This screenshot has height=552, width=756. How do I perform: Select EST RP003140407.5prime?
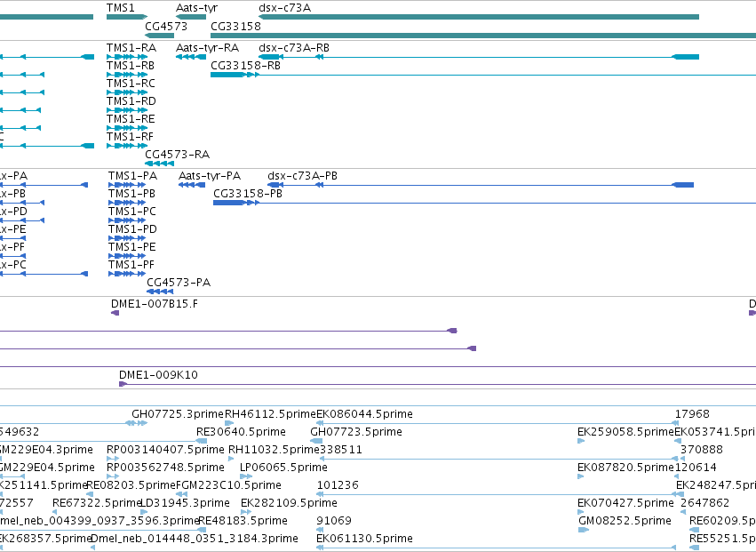tap(165, 450)
